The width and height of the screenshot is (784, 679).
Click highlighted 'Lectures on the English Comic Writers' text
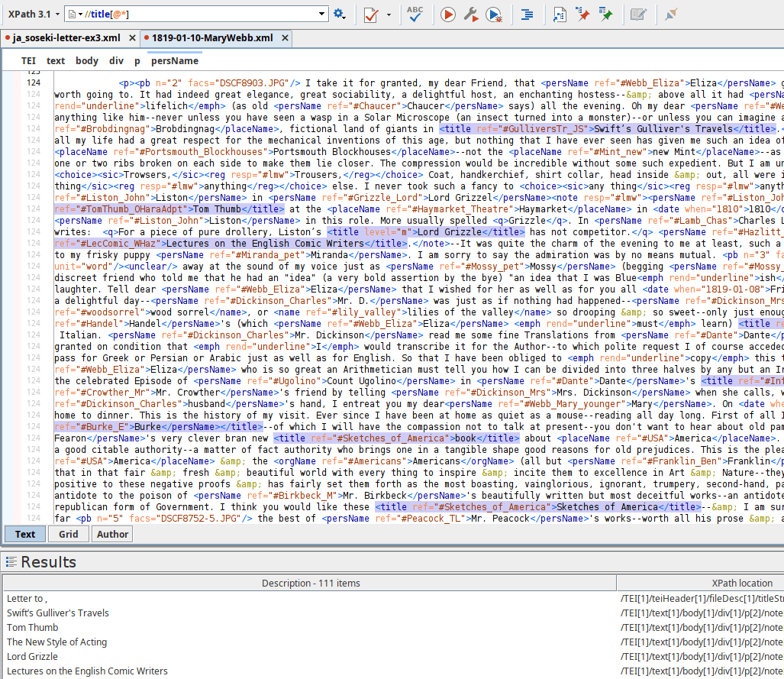(x=265, y=243)
